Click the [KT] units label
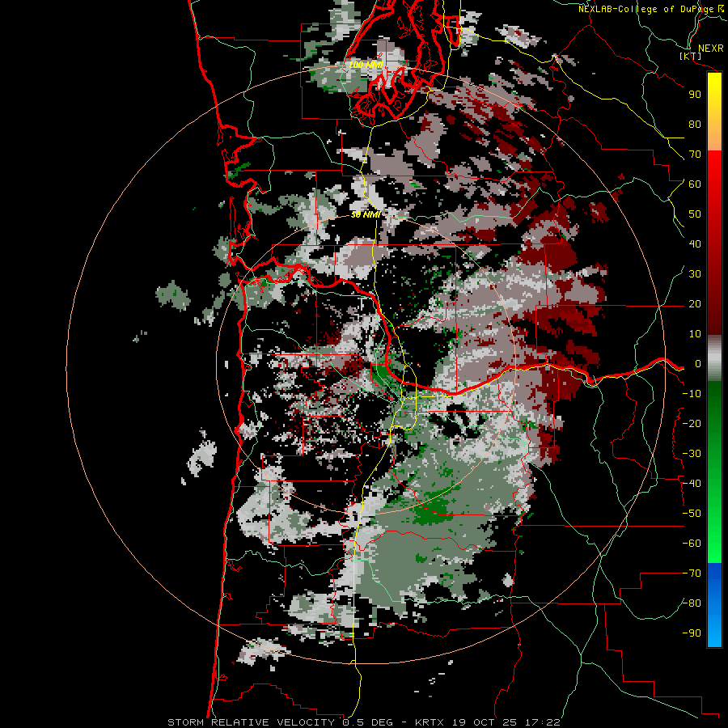 point(691,56)
